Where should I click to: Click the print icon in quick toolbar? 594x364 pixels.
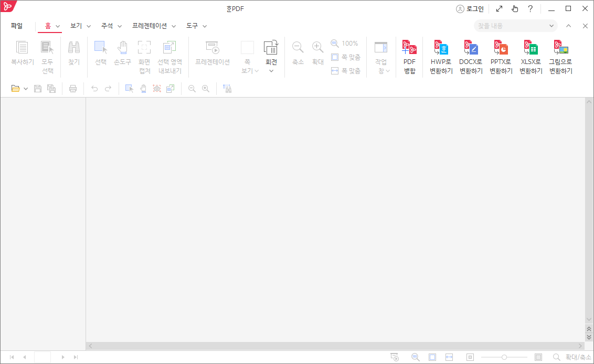[73, 89]
